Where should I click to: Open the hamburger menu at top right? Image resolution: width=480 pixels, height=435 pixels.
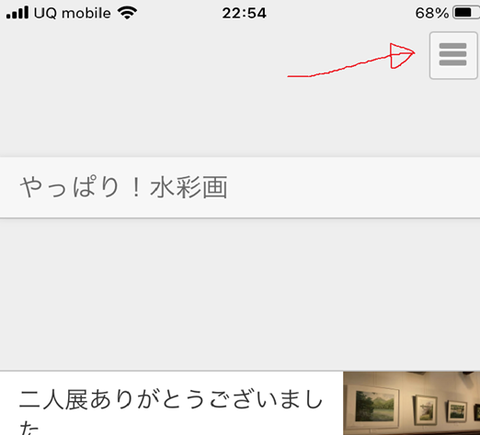(453, 55)
